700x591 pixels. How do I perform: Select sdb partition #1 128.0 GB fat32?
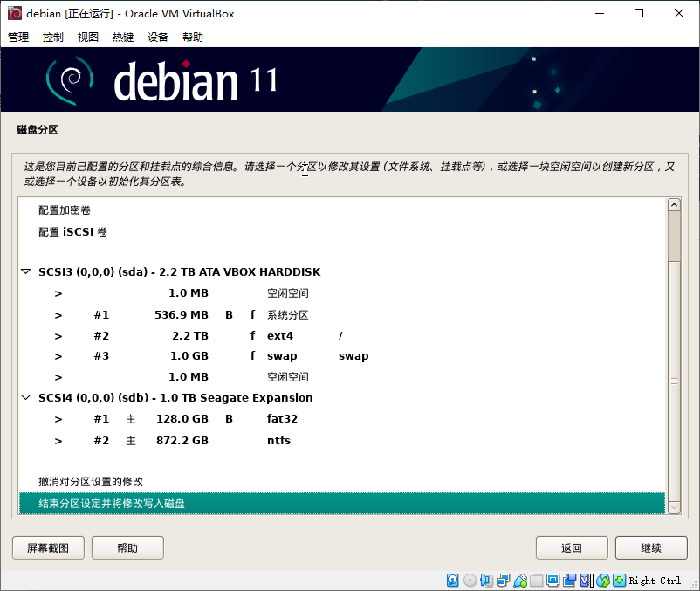[x=342, y=419]
